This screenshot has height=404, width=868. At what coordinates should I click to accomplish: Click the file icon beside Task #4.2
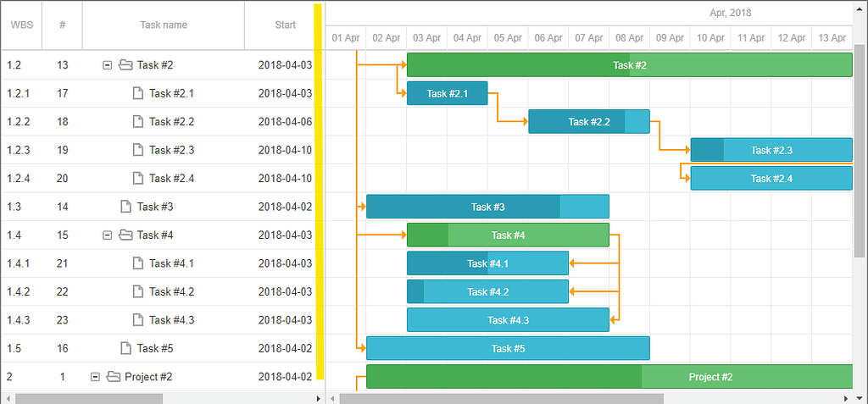coord(138,291)
